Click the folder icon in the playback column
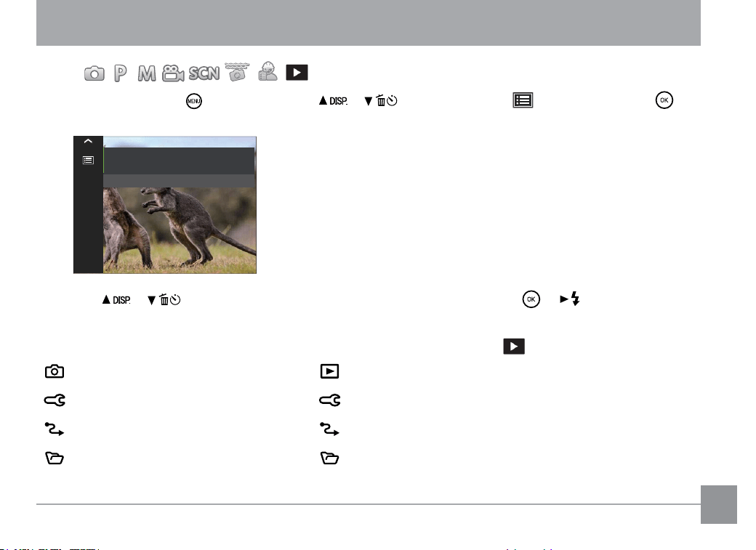The width and height of the screenshot is (756, 550). click(330, 458)
